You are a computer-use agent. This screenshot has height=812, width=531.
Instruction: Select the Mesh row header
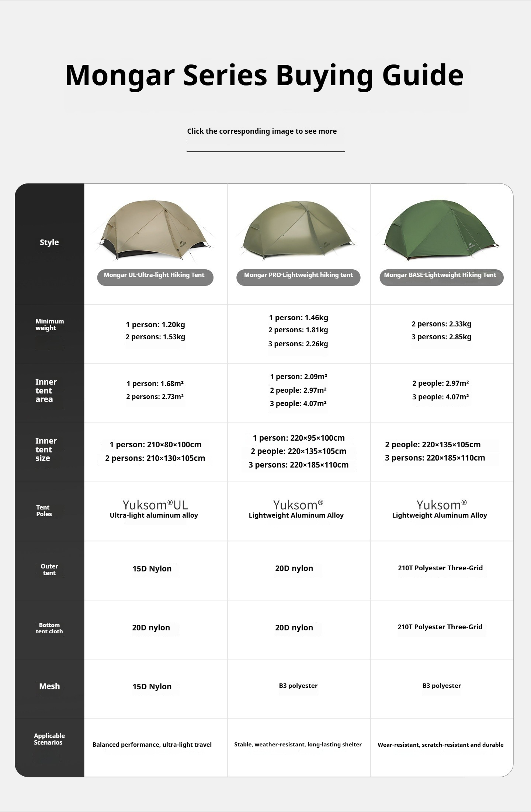49,686
